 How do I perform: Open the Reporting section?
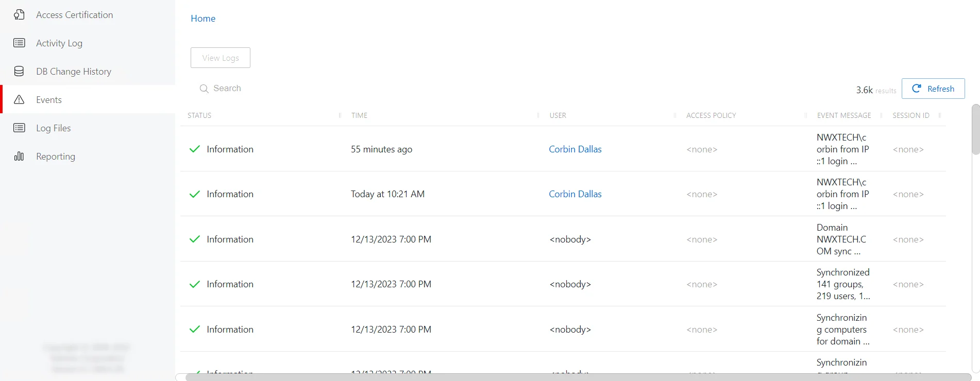[x=88, y=157]
